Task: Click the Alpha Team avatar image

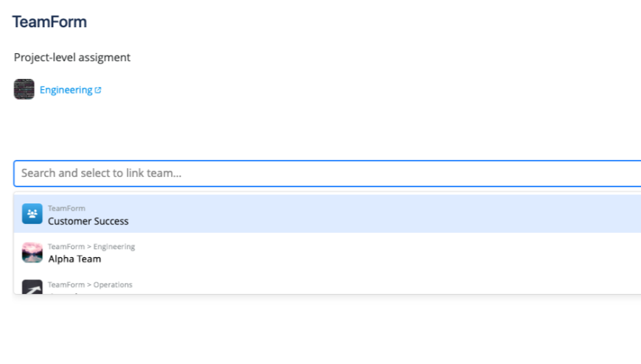Action: click(32, 253)
